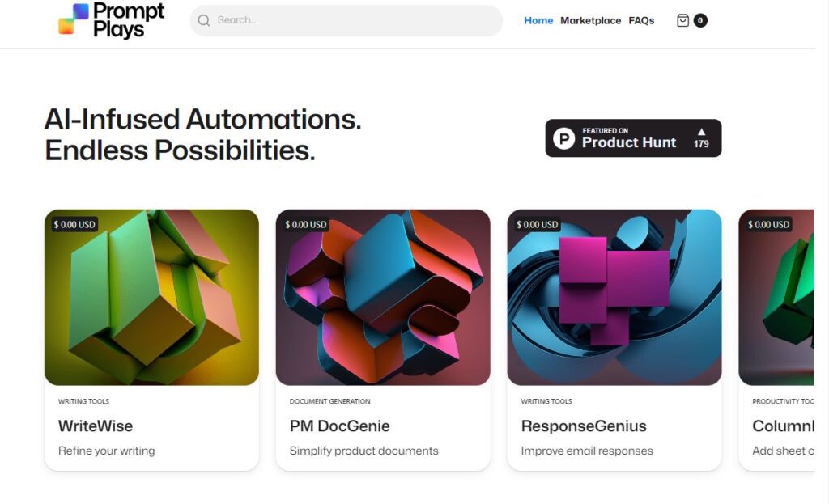Click the cart item count badge

point(700,20)
